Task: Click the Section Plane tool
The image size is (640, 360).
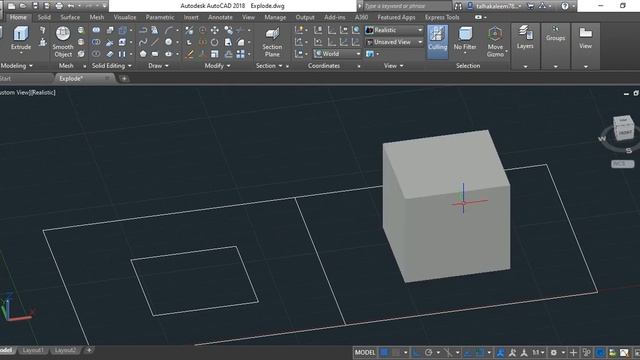Action: [272, 42]
